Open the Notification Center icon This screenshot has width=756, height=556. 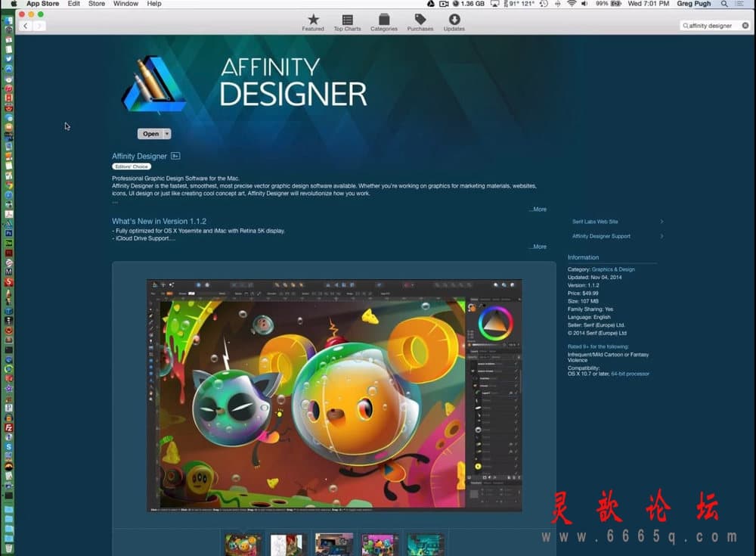(x=739, y=3)
